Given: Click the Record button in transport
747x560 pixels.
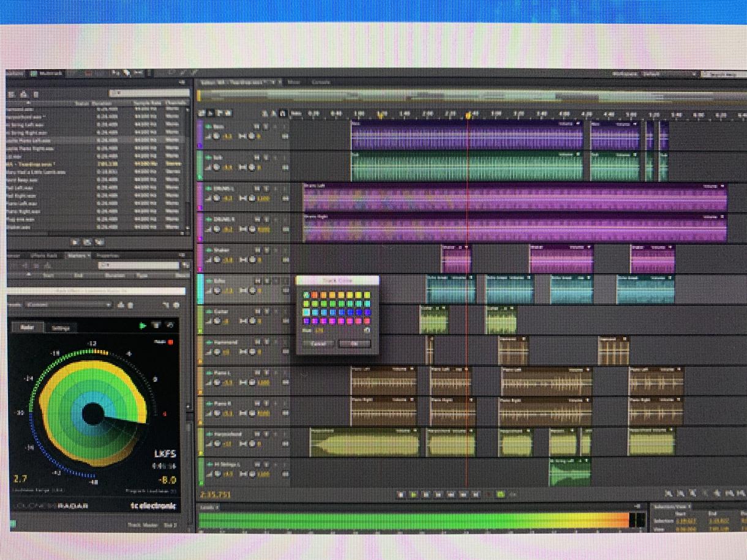Looking at the screenshot, I should [x=489, y=495].
